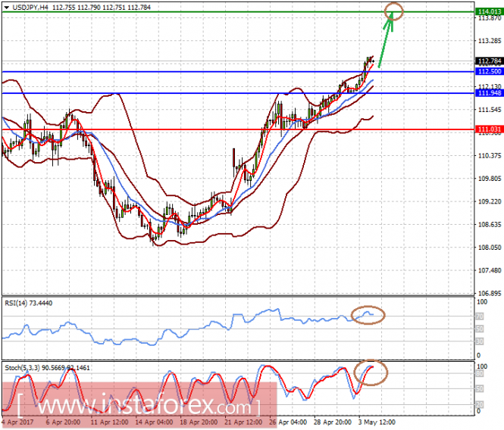Click the circle around the 114.013 target

(394, 12)
